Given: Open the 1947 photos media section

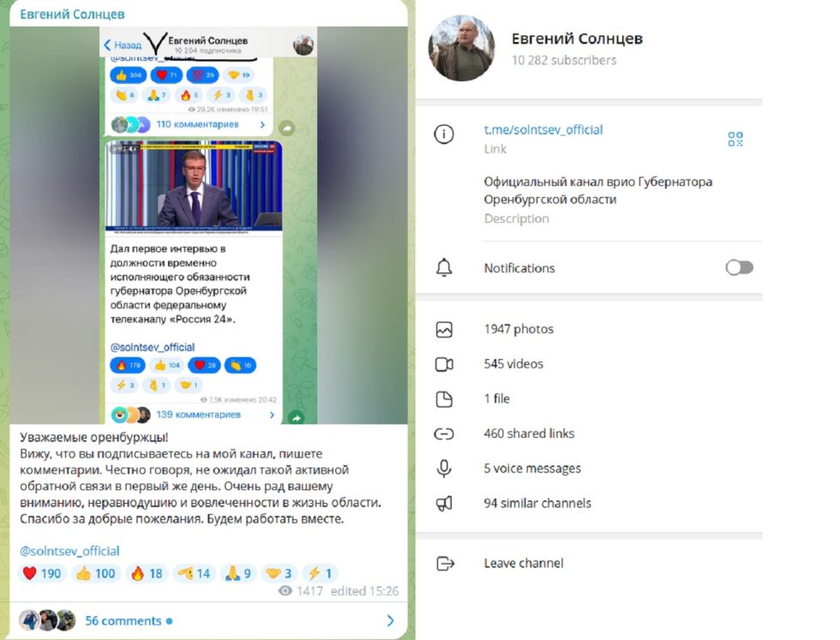Looking at the screenshot, I should click(x=519, y=329).
